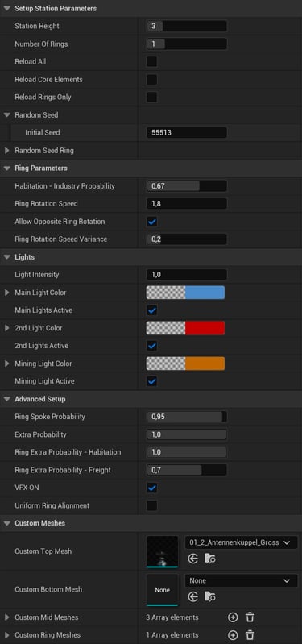Enable the Reload All checkbox
The height and width of the screenshot is (644, 302).
click(152, 61)
